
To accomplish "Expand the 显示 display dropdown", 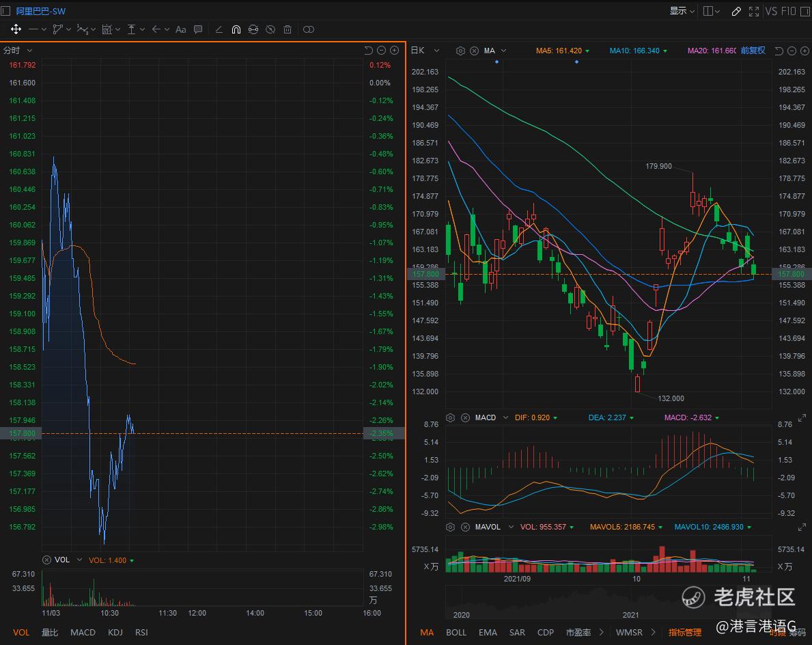I will coord(682,11).
